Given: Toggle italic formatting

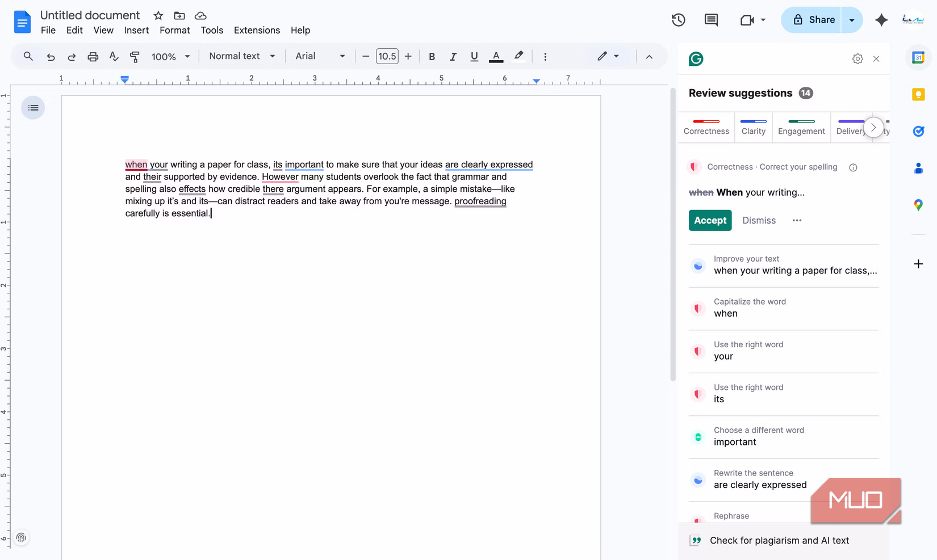Looking at the screenshot, I should pos(453,56).
